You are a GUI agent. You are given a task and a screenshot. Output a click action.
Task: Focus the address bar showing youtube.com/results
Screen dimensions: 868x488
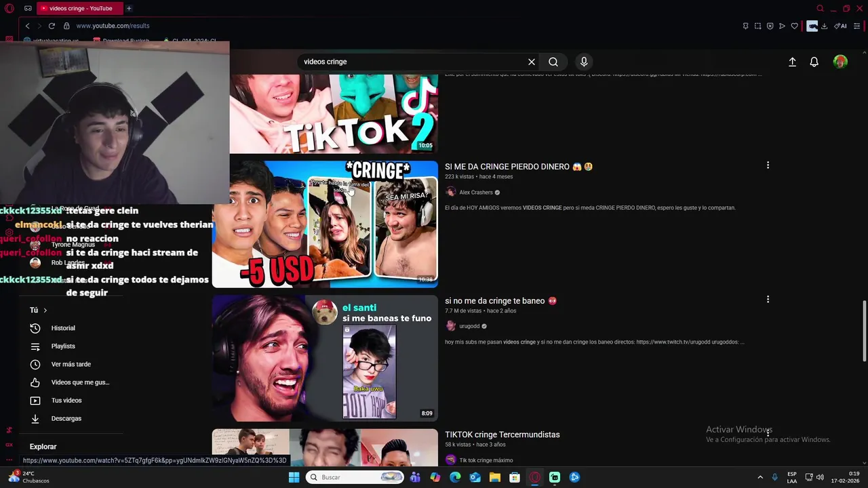point(113,26)
